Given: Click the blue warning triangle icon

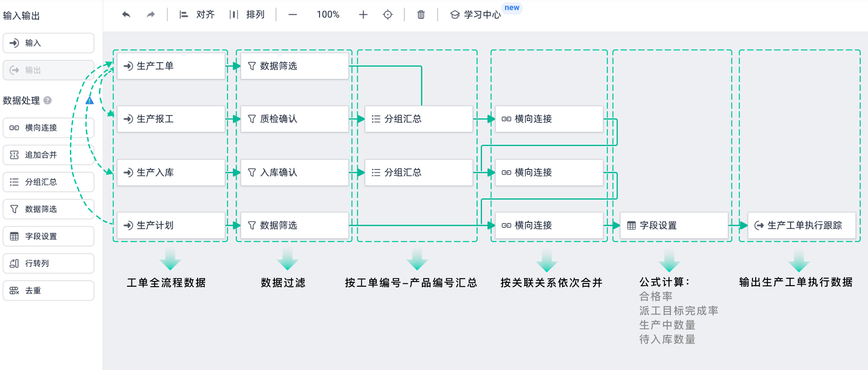Looking at the screenshot, I should [90, 101].
